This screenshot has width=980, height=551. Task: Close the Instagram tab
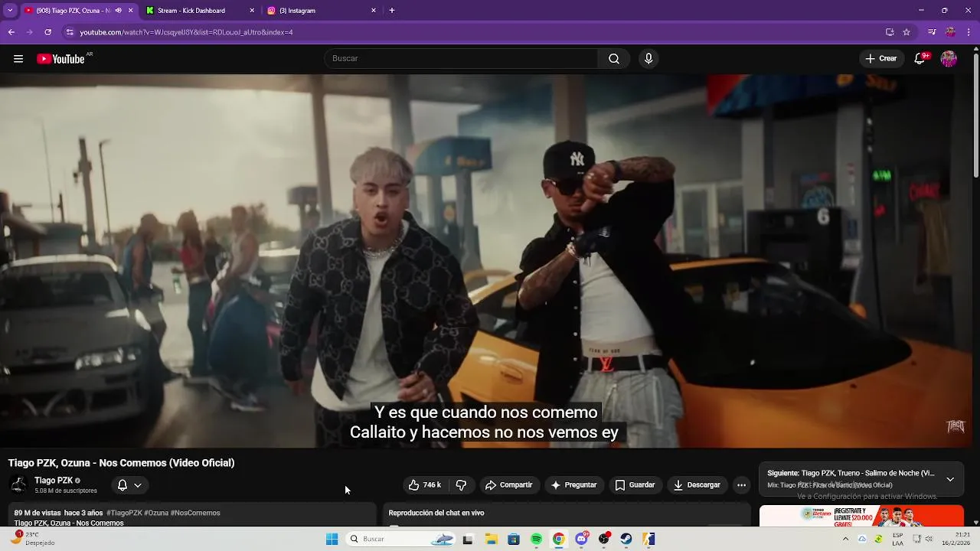click(374, 11)
